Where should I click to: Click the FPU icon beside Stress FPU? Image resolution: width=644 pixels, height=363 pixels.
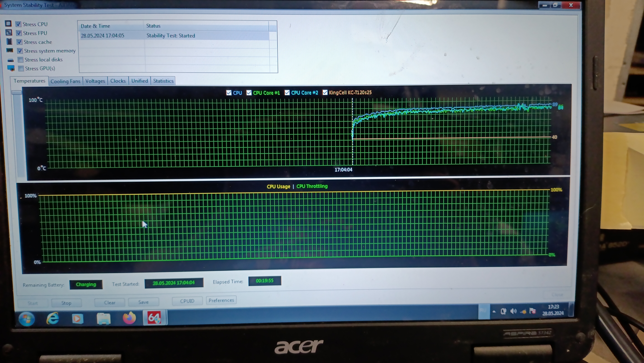(8, 32)
